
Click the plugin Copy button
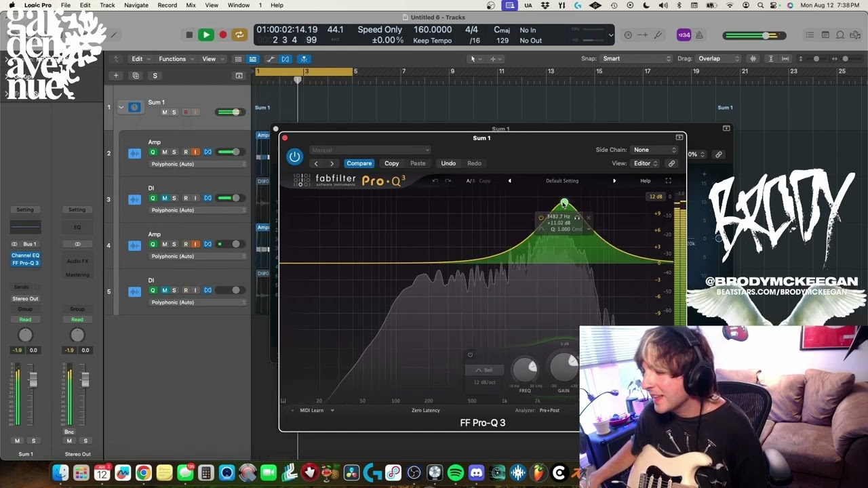392,163
